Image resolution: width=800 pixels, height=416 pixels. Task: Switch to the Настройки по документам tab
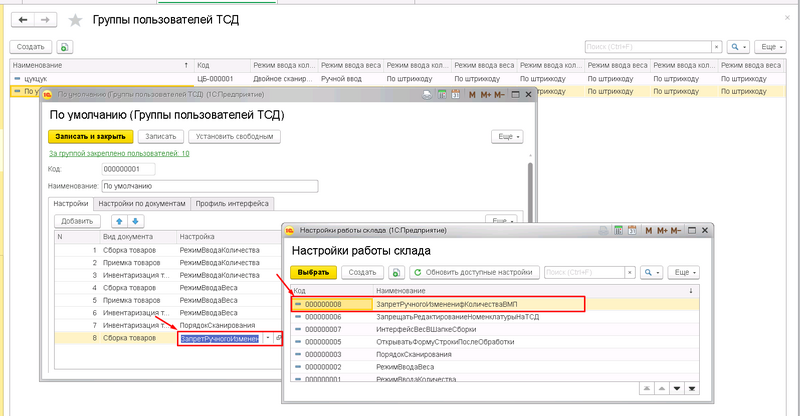[x=142, y=204]
